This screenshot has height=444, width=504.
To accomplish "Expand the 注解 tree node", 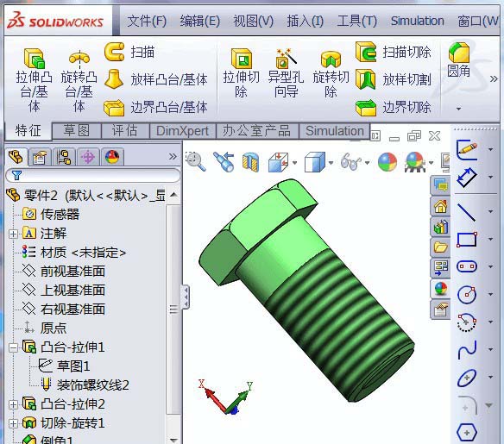I will 13,234.
